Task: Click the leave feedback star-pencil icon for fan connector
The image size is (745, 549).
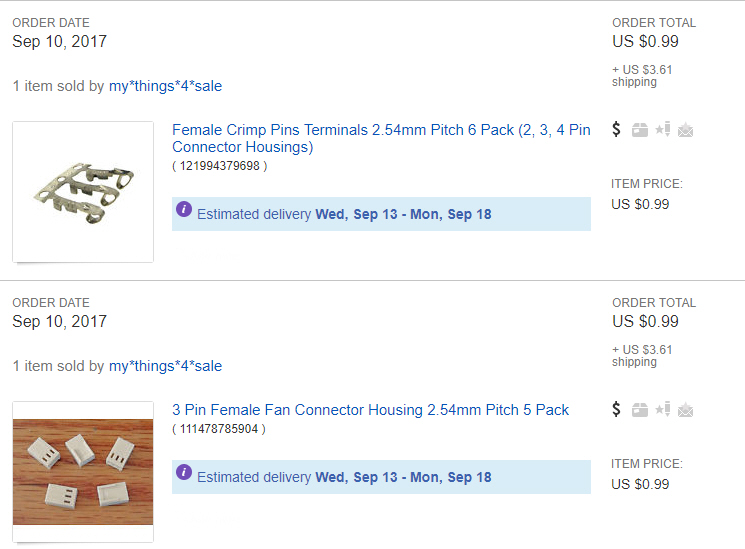Action: 663,409
